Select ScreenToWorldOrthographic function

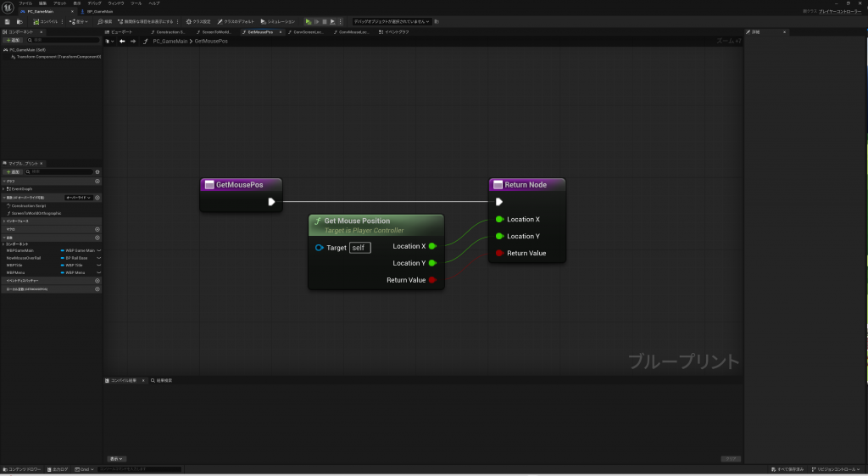[36, 213]
